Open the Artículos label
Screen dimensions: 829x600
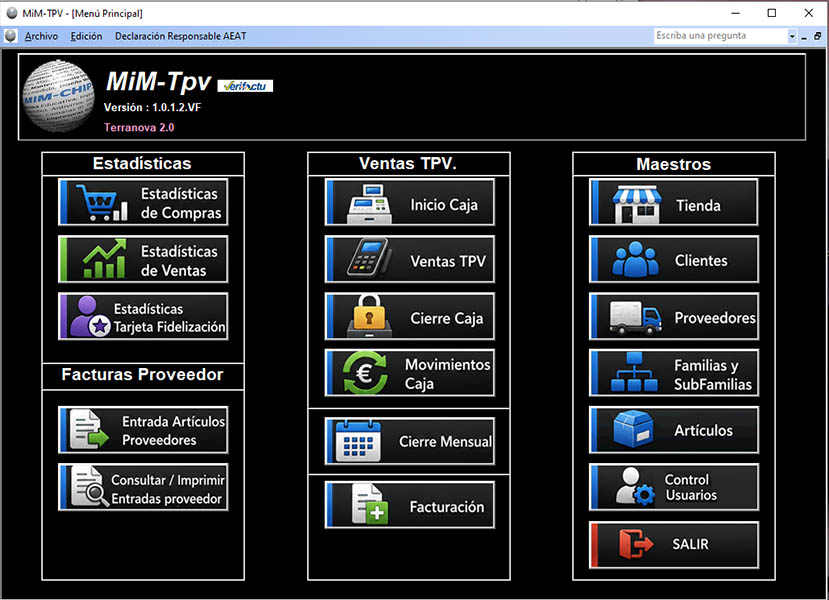[x=703, y=430]
